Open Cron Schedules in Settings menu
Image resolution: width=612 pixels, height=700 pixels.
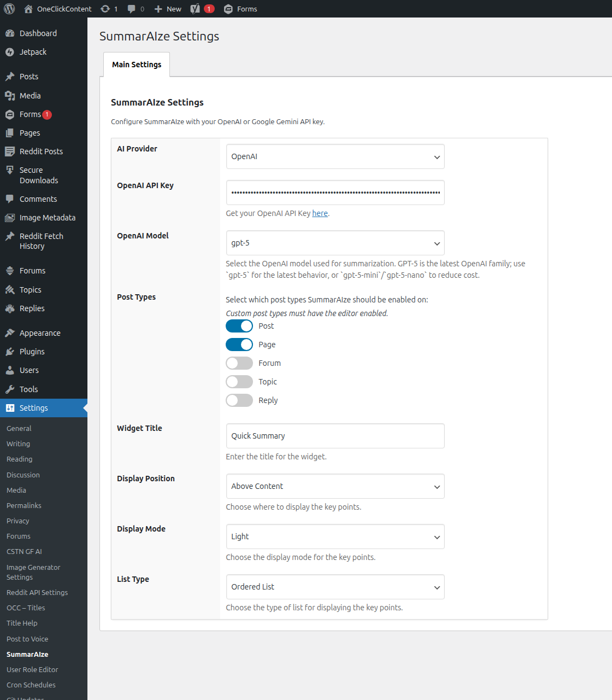pos(31,685)
